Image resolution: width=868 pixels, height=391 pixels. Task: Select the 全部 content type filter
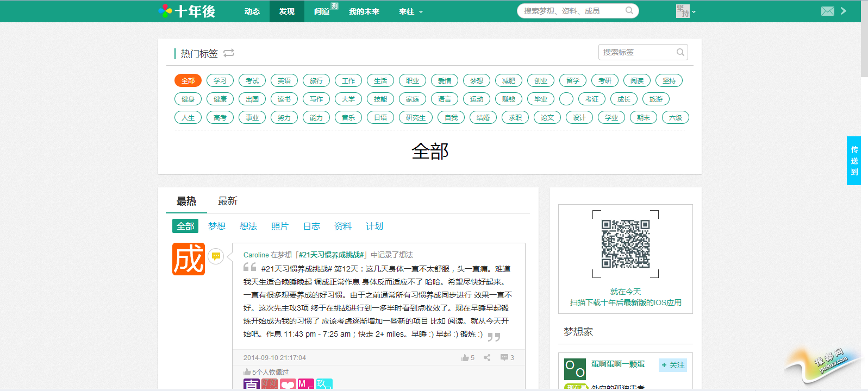[x=185, y=226]
